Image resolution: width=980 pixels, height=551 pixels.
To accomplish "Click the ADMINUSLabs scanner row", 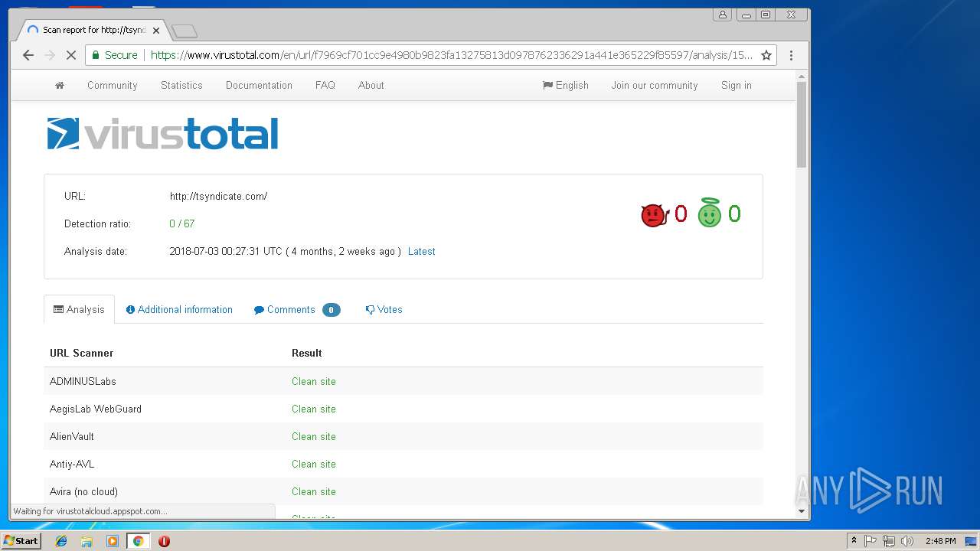I will click(x=403, y=381).
